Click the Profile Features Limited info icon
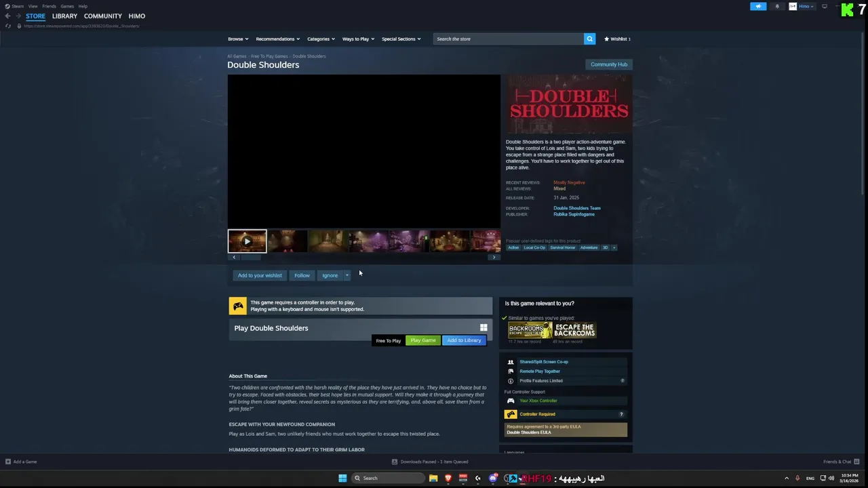Viewport: 868px width, 488px height. click(x=511, y=381)
